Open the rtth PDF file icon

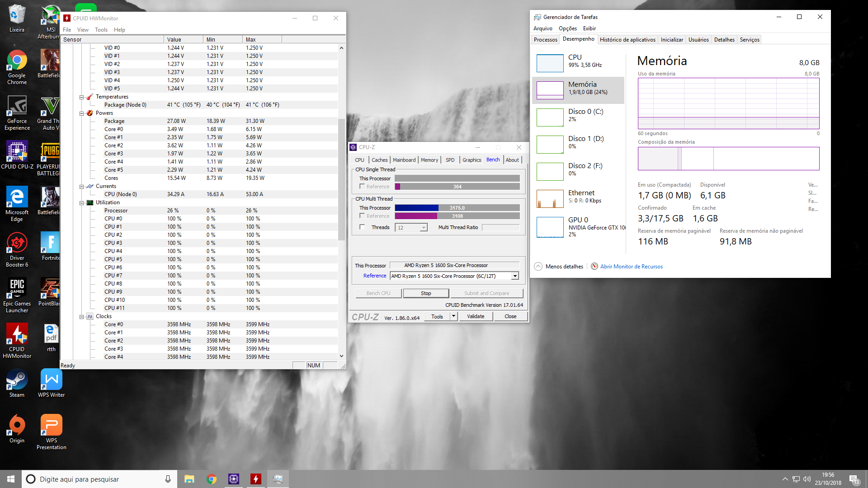51,338
